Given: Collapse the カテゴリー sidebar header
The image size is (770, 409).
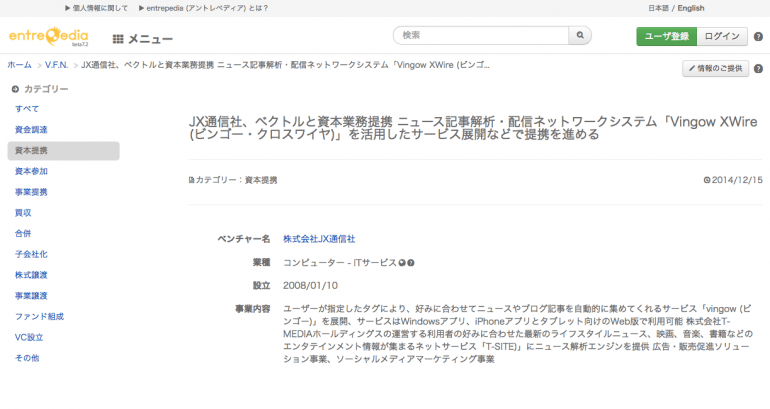Looking at the screenshot, I should (x=40, y=89).
